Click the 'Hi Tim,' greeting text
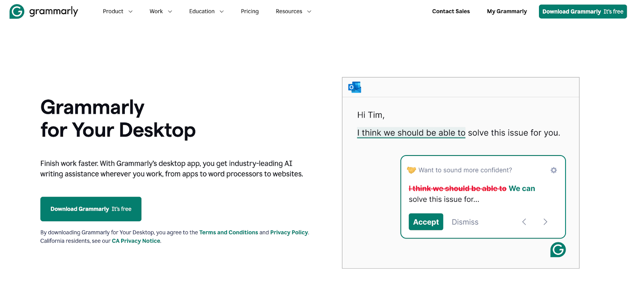The width and height of the screenshot is (644, 290). [x=371, y=115]
